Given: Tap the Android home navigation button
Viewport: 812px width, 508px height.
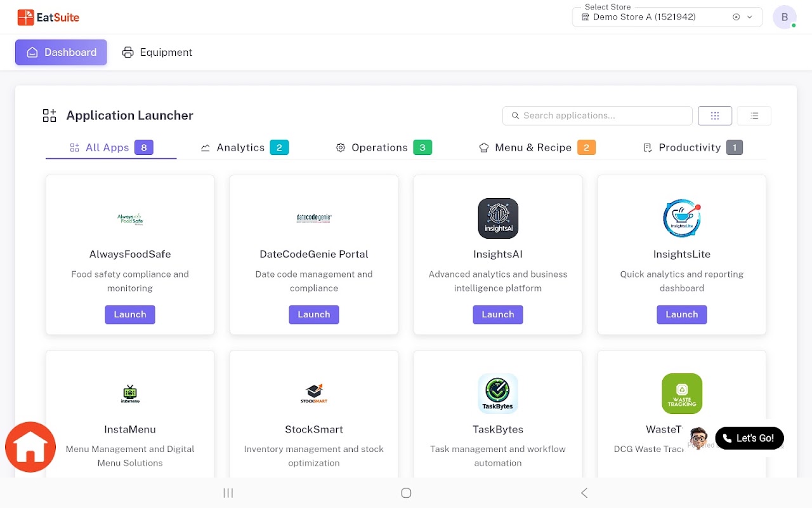Looking at the screenshot, I should click(406, 493).
